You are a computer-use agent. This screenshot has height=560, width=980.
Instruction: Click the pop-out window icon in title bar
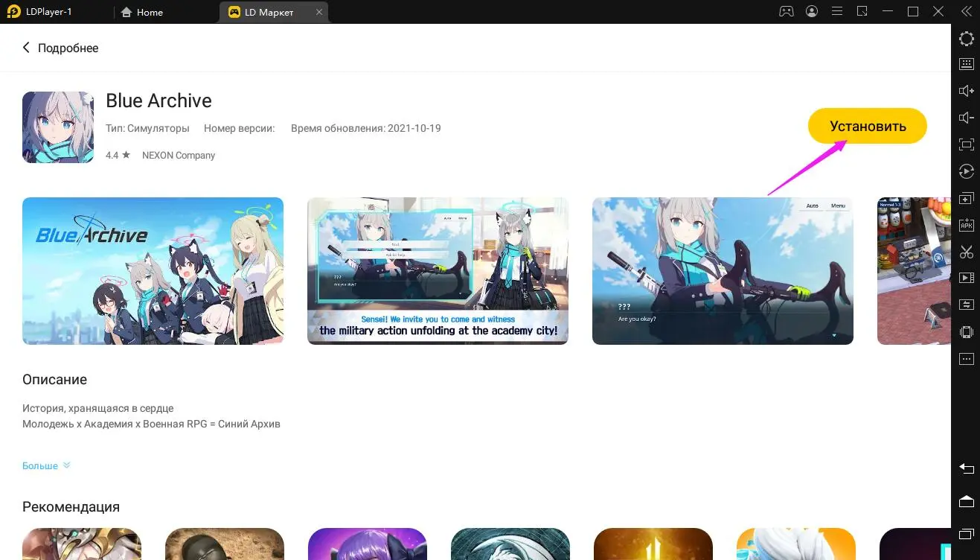click(x=862, y=11)
